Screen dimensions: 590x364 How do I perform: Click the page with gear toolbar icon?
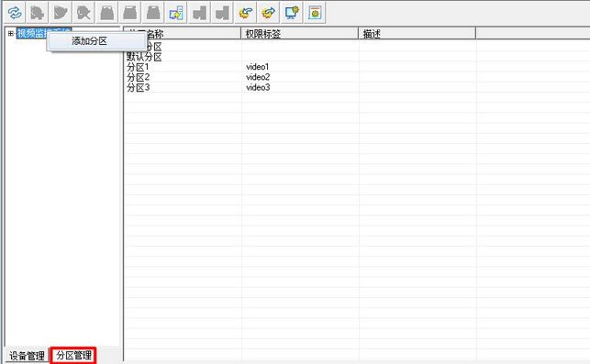click(x=315, y=13)
